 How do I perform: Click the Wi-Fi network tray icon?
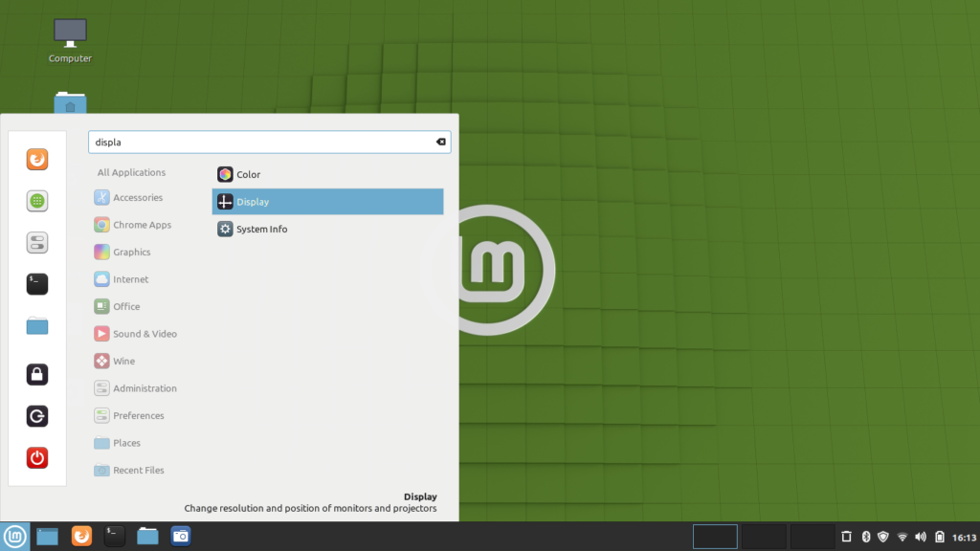(x=902, y=537)
